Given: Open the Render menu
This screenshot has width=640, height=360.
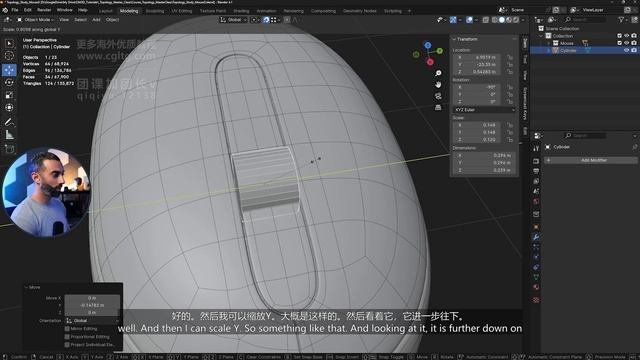Looking at the screenshot, I should click(x=44, y=10).
